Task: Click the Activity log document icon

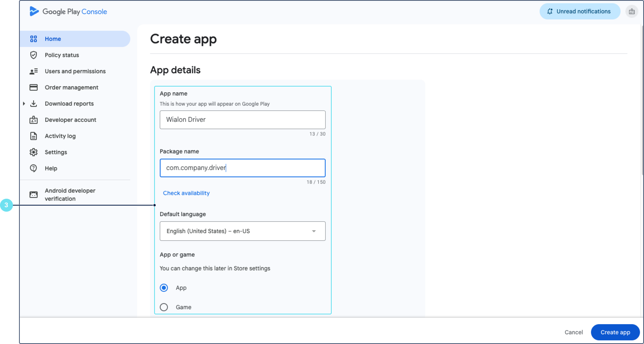Action: [x=34, y=136]
